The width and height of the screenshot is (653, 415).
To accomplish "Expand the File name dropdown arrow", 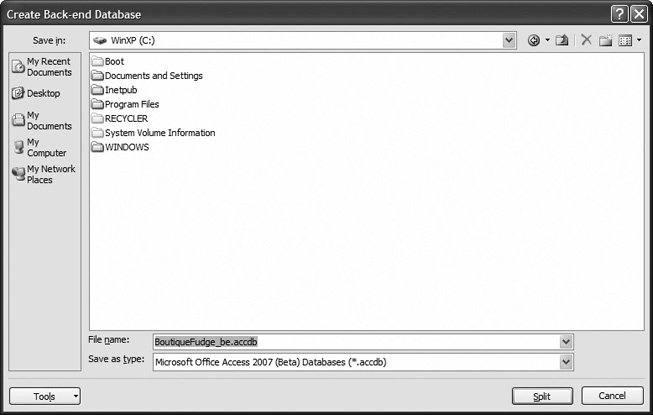I will pyautogui.click(x=566, y=342).
